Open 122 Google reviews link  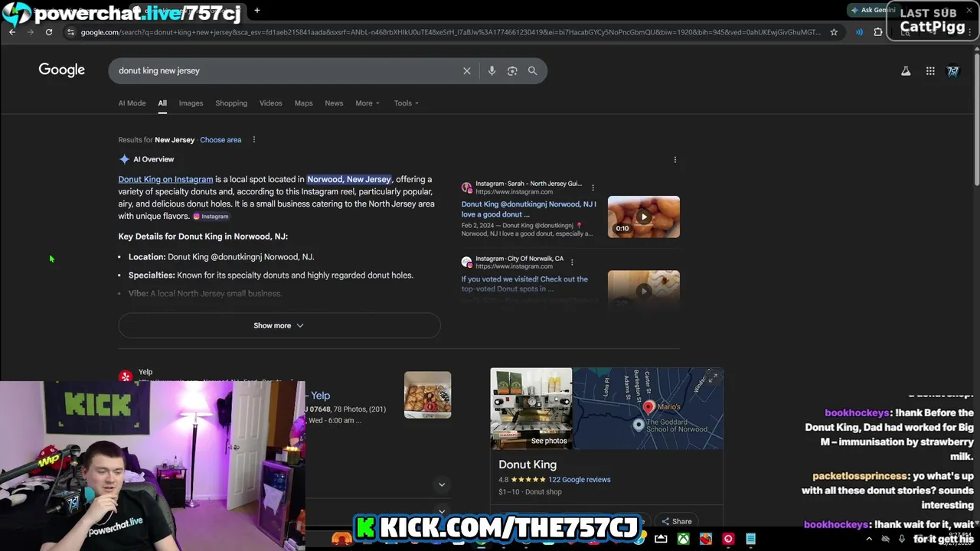pos(580,480)
